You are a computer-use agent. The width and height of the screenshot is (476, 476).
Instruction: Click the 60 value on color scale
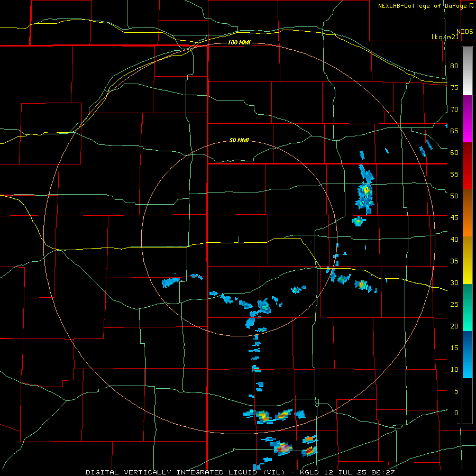point(454,153)
